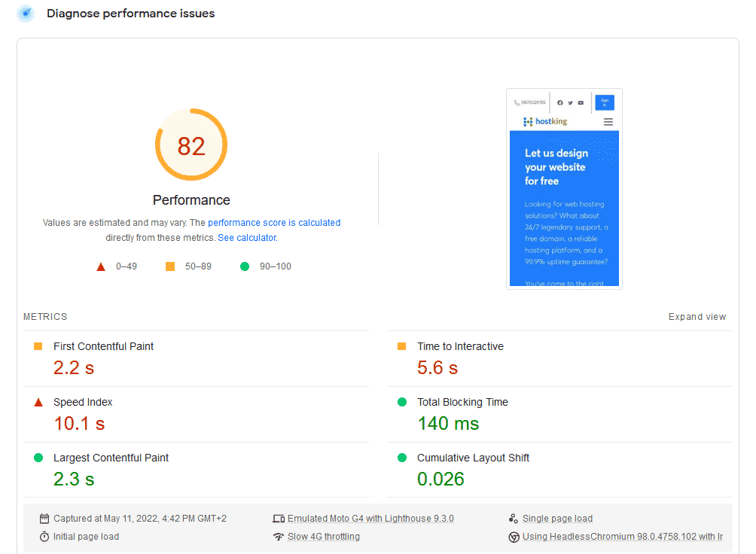Expand the Cumulative Layout Shift metric row
This screenshot has width=756, height=554.
473,458
